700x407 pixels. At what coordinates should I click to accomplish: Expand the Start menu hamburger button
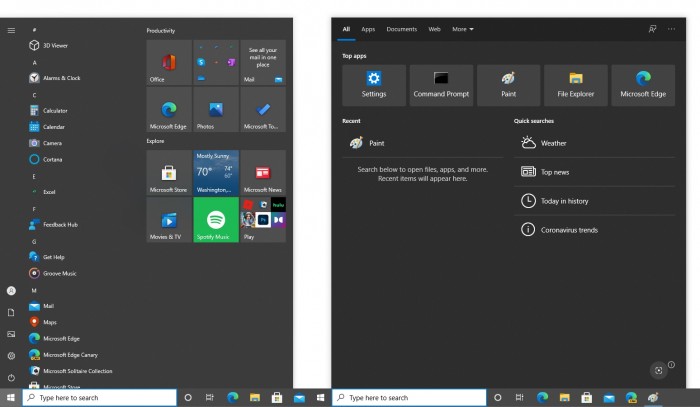point(11,30)
